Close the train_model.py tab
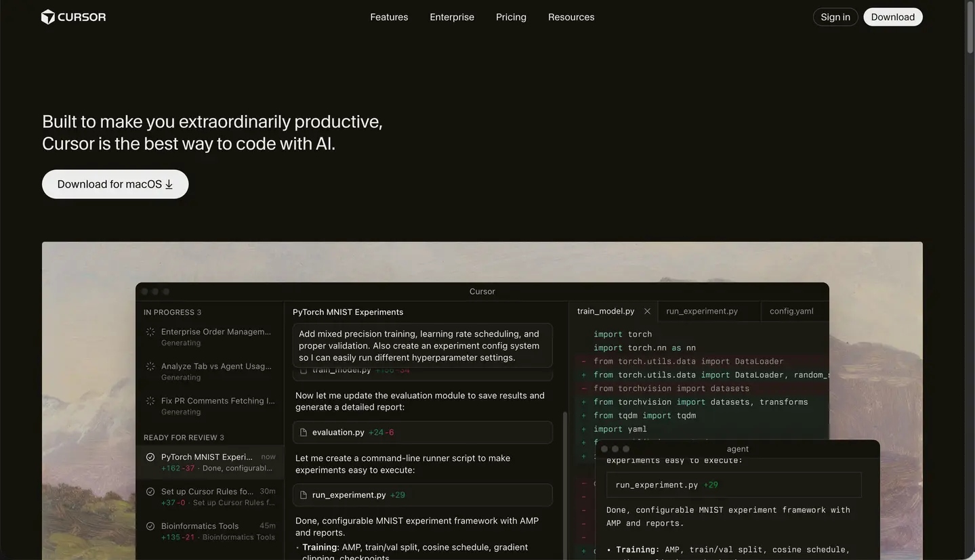This screenshot has height=560, width=975. tap(647, 311)
